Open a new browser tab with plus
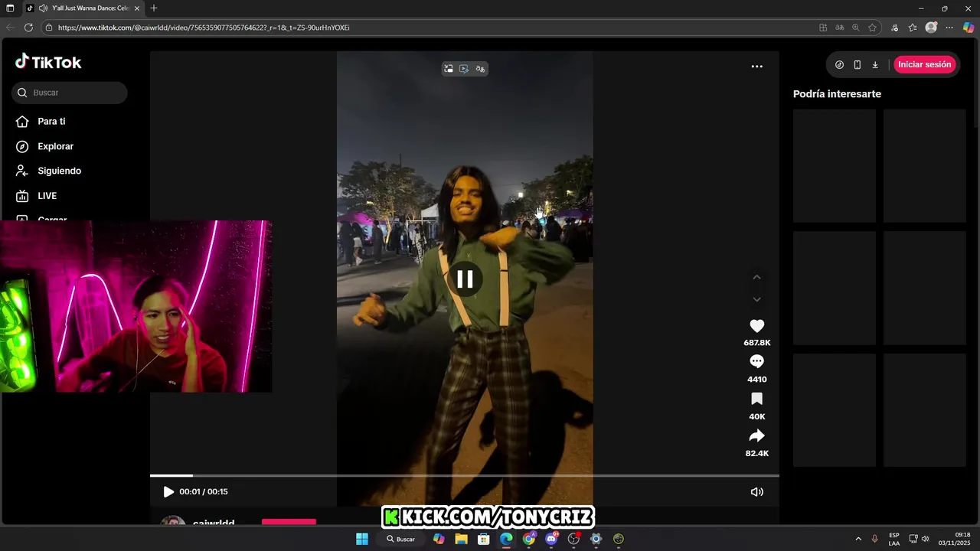Image resolution: width=980 pixels, height=551 pixels. click(154, 8)
